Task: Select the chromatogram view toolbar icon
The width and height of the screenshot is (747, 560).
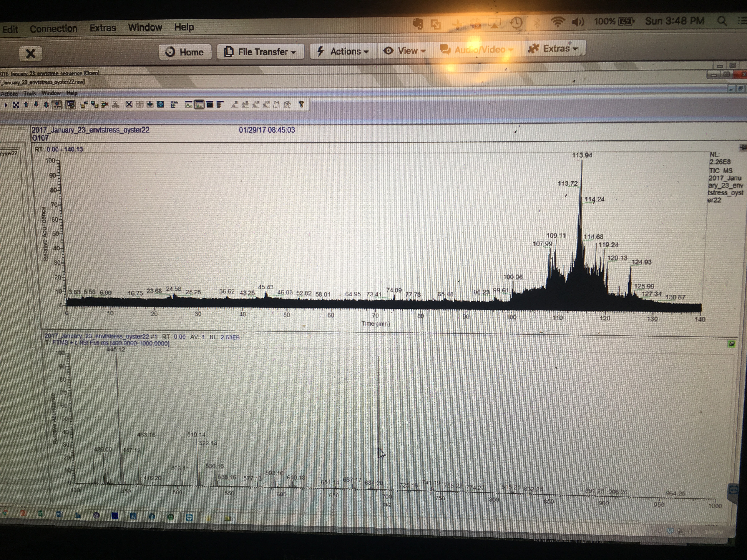Action: 189,105
